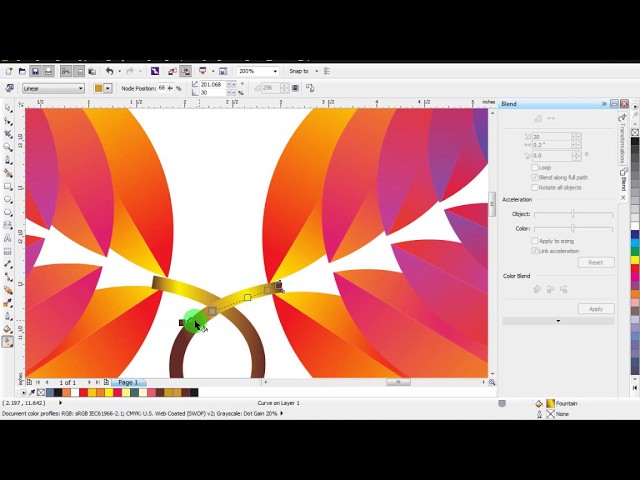Expand the Blend docker bottom arrow bar
640x480 pixels.
point(558,321)
